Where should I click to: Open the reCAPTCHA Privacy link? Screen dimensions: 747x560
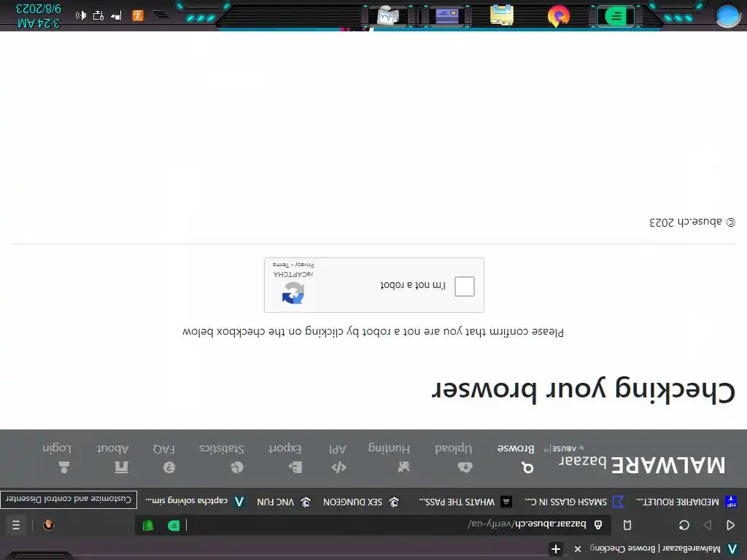pyautogui.click(x=306, y=264)
